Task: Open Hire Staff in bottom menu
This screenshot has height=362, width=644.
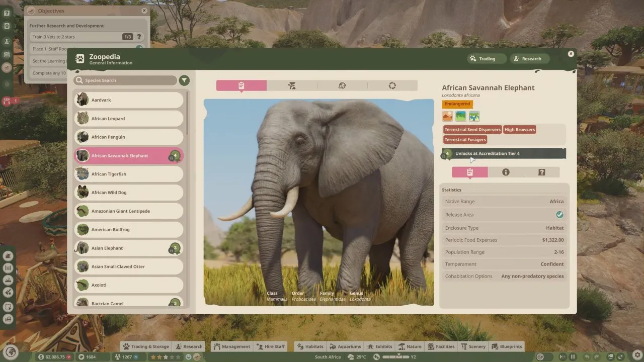Action: [x=271, y=346]
